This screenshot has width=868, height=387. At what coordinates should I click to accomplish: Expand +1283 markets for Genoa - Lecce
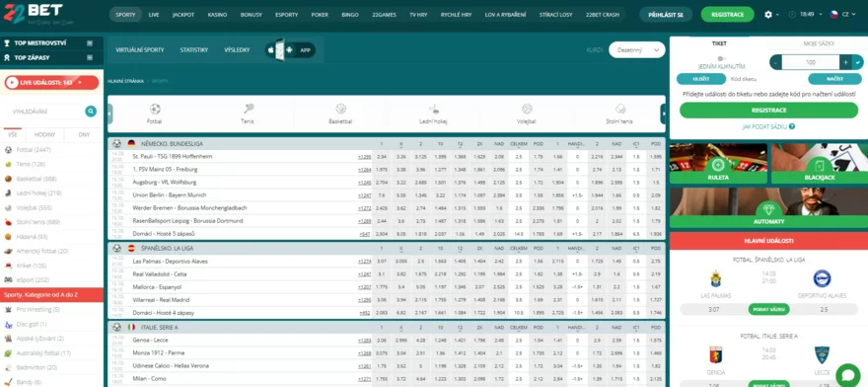tap(364, 340)
